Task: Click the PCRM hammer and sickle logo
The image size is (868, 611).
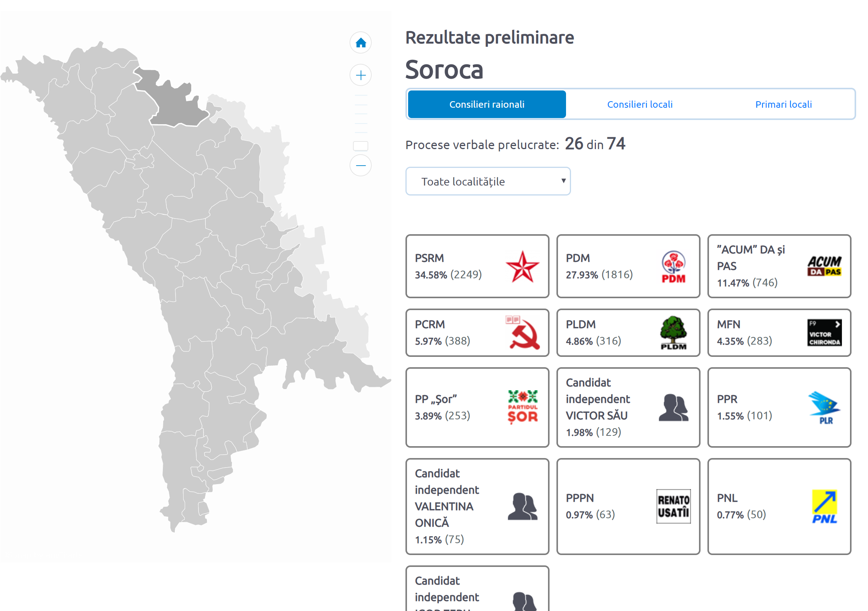Action: 522,333
